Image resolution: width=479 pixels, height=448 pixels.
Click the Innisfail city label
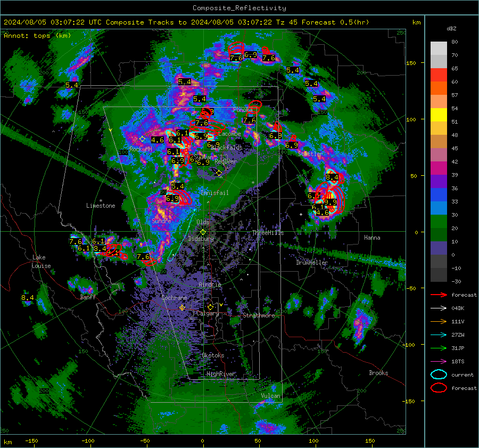[214, 193]
